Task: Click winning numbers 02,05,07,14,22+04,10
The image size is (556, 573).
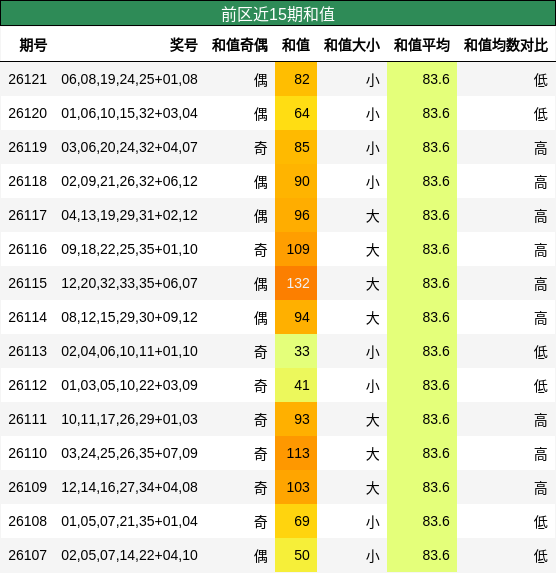Action: (x=129, y=555)
